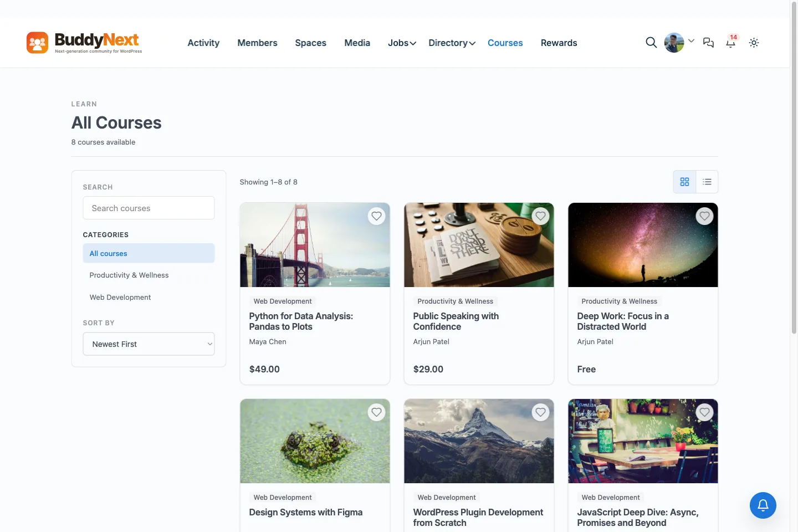Click the floating blue bell button

tap(763, 505)
